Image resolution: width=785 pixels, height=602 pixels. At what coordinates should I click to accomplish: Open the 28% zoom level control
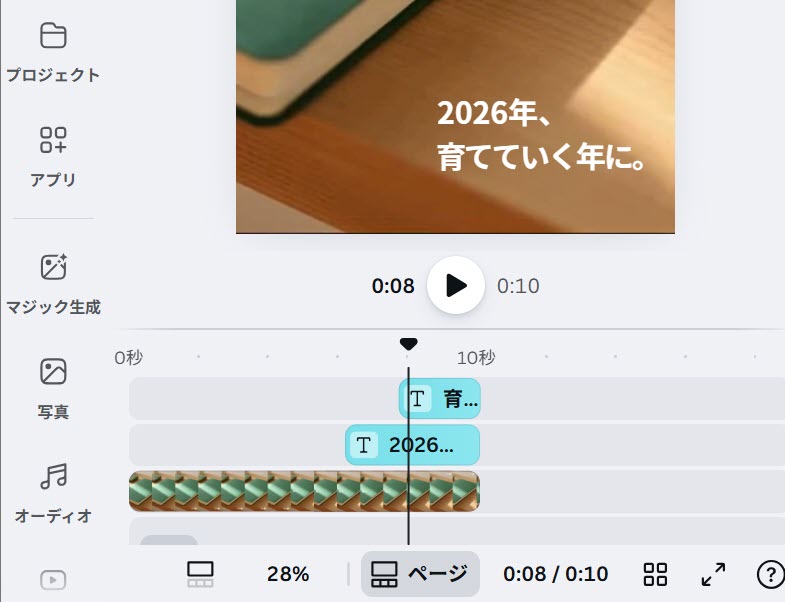point(288,574)
